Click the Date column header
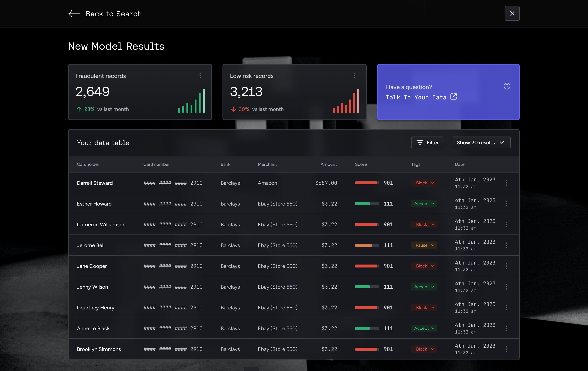 tap(460, 164)
